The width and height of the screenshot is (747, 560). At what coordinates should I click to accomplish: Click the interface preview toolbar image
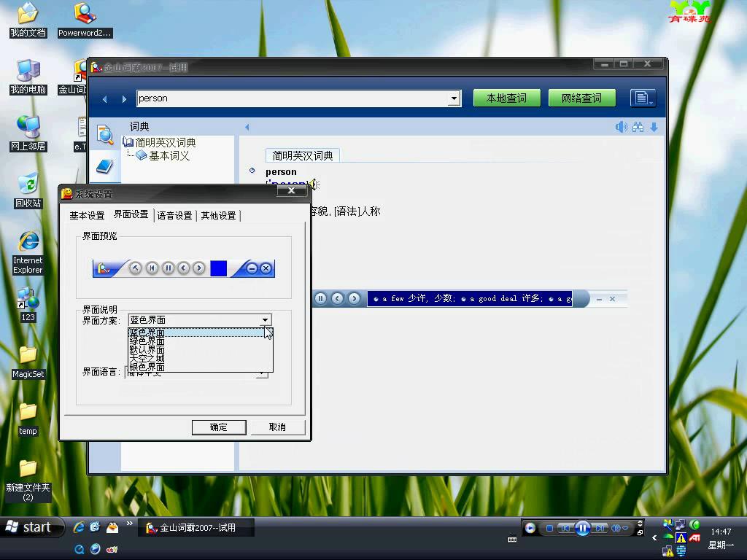pos(183,268)
